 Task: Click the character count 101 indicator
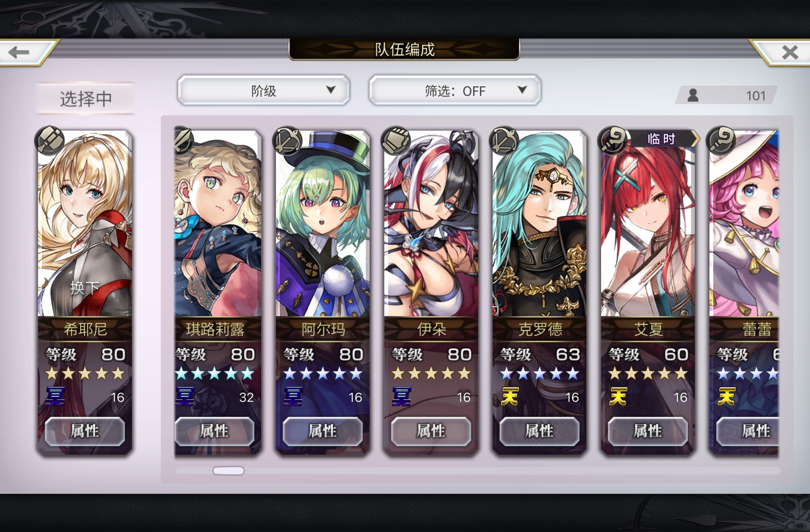click(726, 95)
